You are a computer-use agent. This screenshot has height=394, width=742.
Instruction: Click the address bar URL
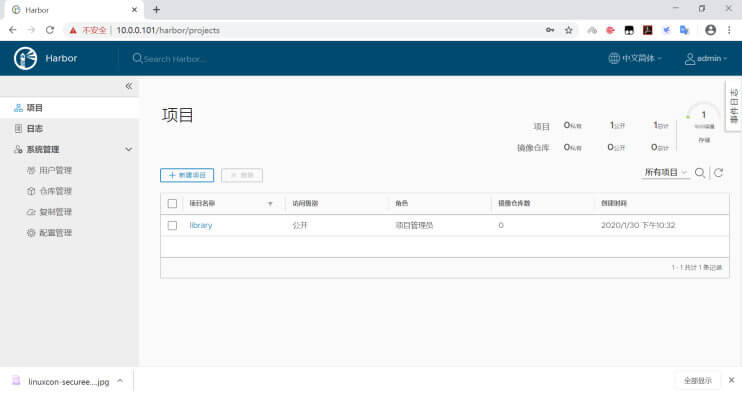(x=168, y=30)
